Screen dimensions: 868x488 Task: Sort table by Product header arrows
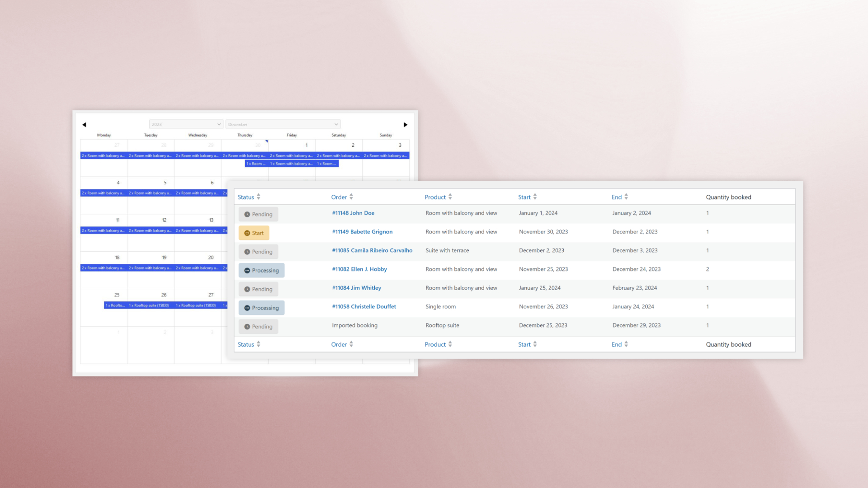450,197
